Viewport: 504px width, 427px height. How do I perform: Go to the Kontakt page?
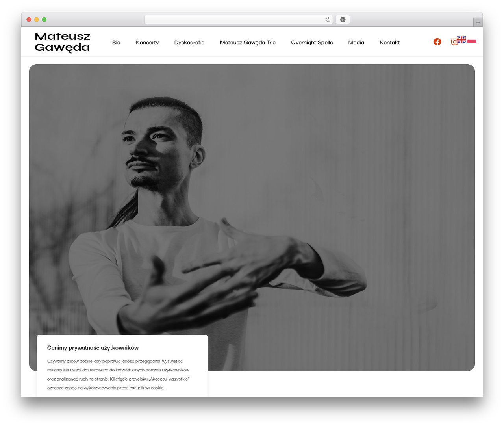click(x=390, y=43)
